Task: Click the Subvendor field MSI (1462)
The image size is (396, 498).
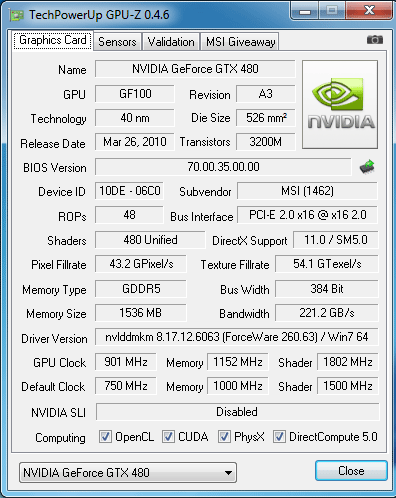Action: click(x=307, y=191)
